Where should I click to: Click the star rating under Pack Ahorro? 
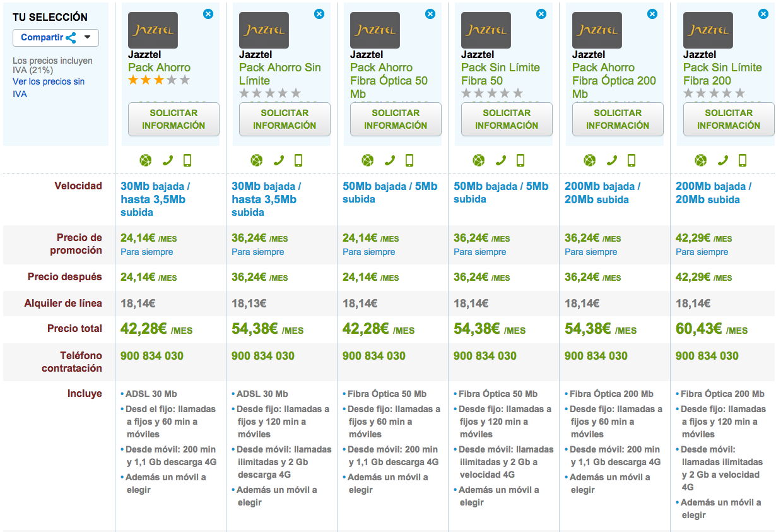(x=159, y=80)
